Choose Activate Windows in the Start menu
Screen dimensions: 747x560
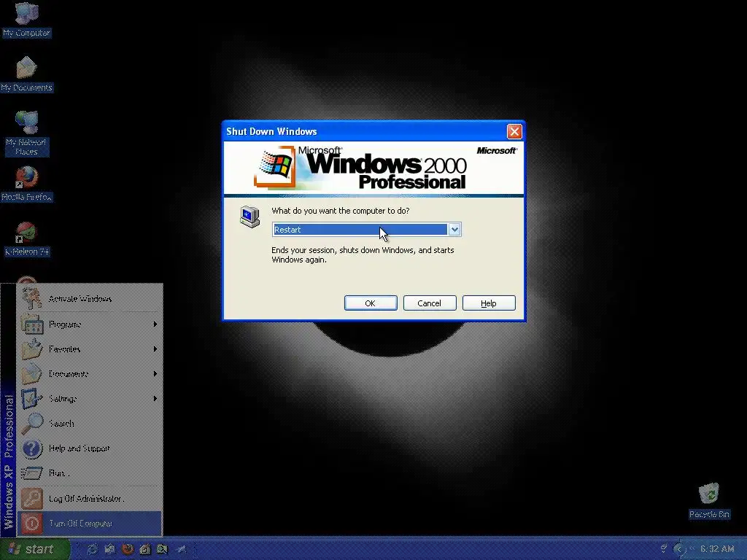point(90,299)
